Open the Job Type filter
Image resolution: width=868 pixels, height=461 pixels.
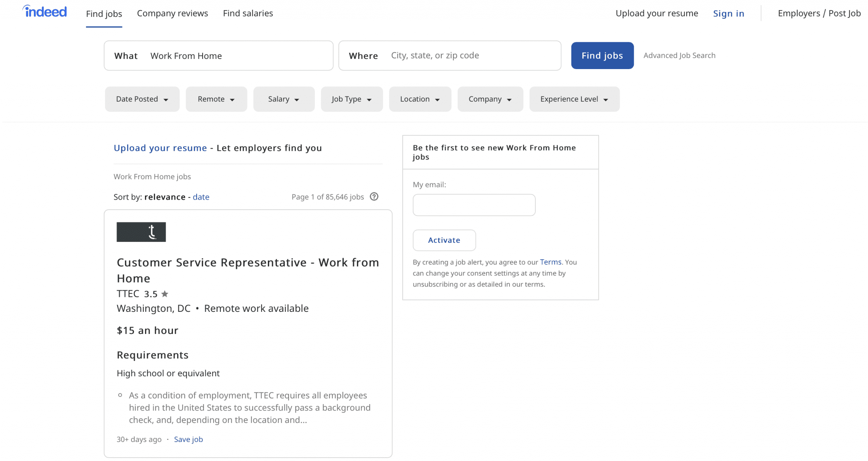[351, 99]
